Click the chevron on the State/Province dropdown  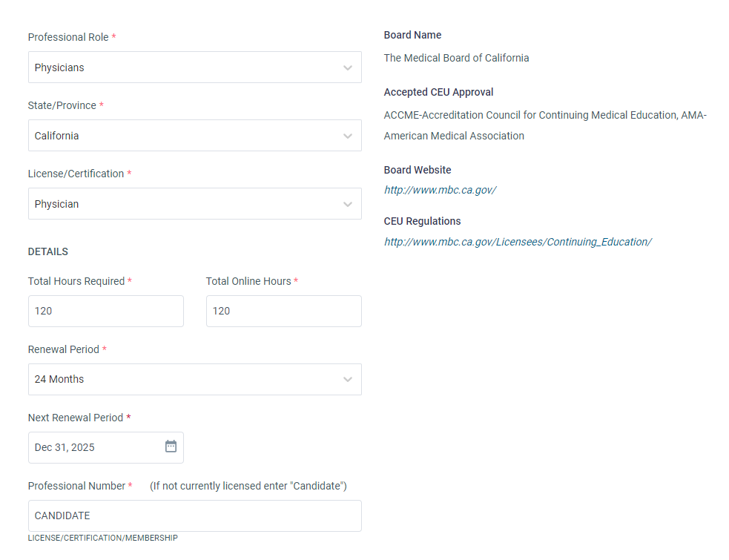(347, 135)
